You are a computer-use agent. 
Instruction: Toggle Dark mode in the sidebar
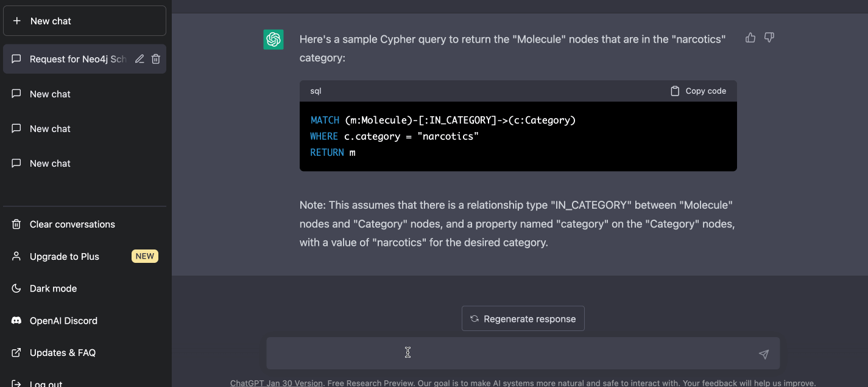85,288
